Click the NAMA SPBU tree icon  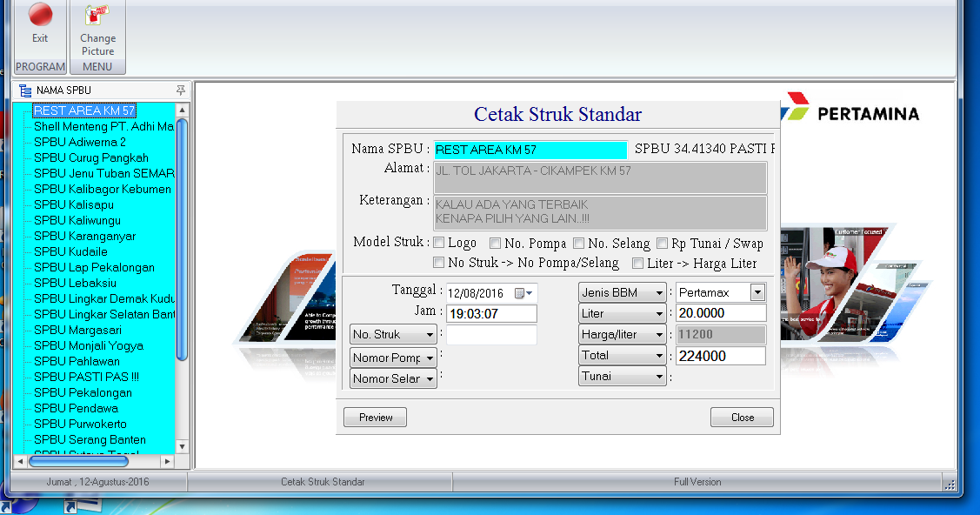[25, 90]
